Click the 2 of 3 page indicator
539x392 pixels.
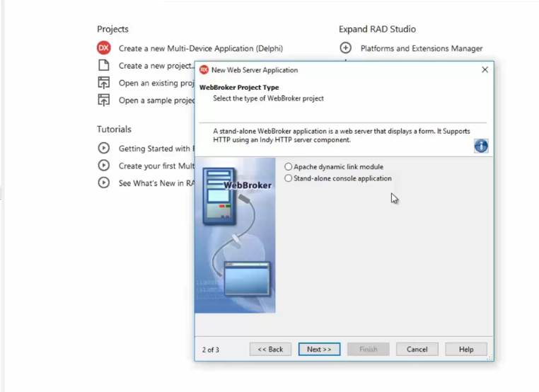(x=210, y=350)
